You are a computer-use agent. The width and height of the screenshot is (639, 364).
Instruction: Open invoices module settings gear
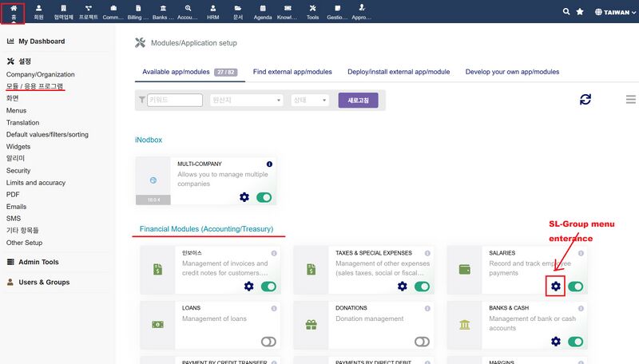click(x=248, y=287)
